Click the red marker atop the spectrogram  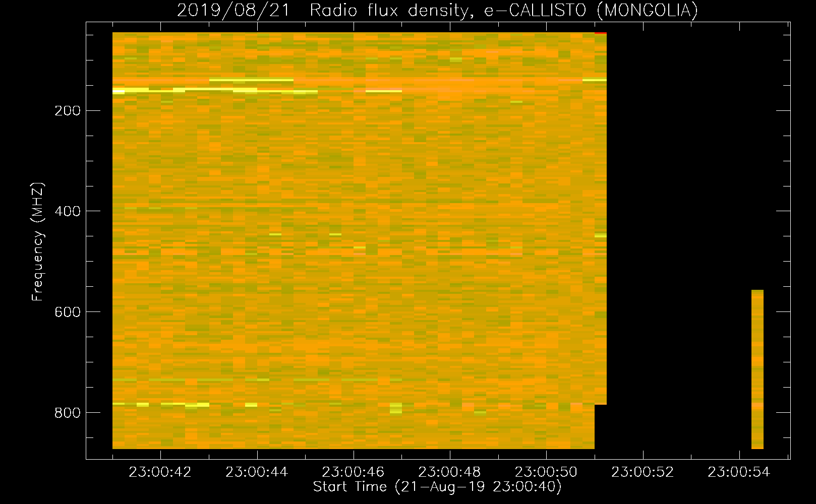[x=601, y=33]
